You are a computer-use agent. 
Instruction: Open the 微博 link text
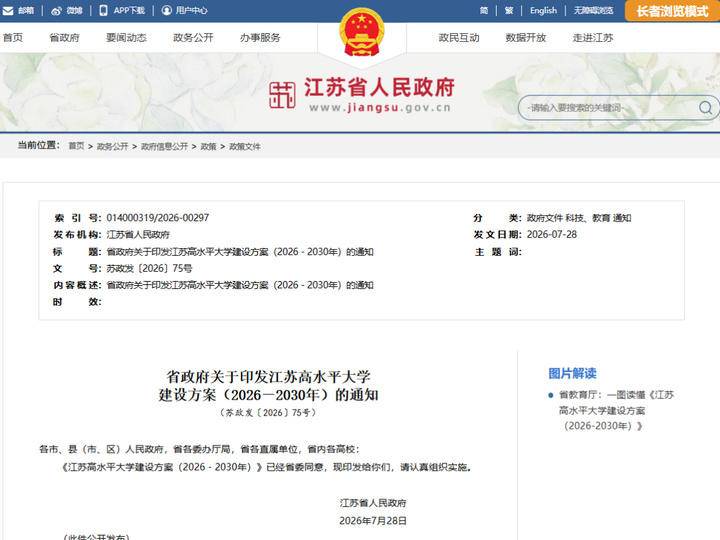(x=74, y=11)
